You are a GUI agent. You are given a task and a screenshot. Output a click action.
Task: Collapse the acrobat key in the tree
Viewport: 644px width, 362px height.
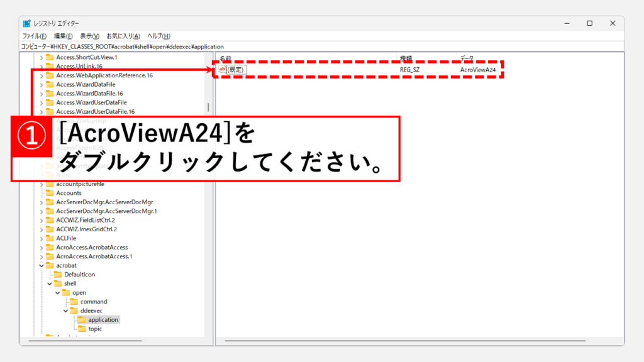[42, 266]
